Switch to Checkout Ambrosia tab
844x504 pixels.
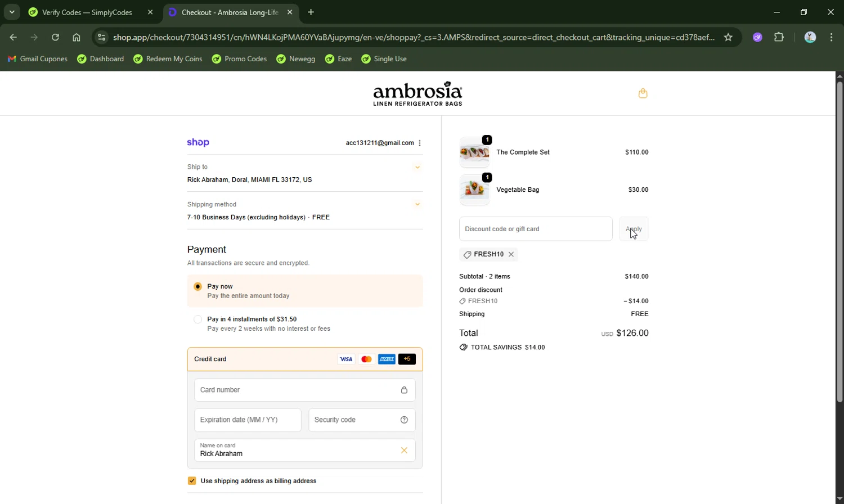(x=232, y=12)
